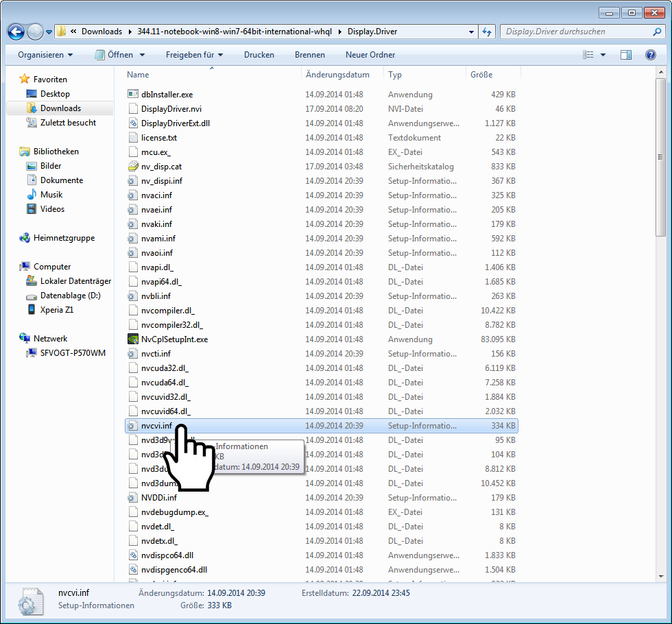Sort by the Typ column header

[424, 75]
